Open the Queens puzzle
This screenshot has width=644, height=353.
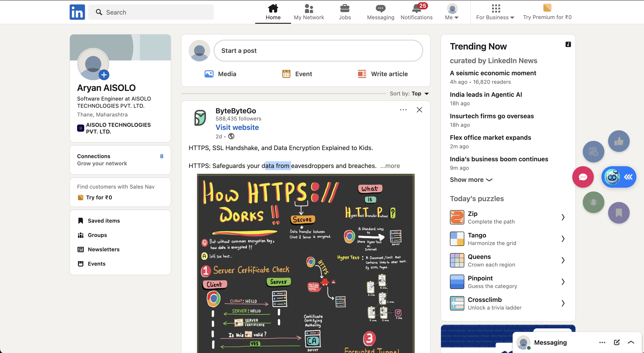point(508,260)
